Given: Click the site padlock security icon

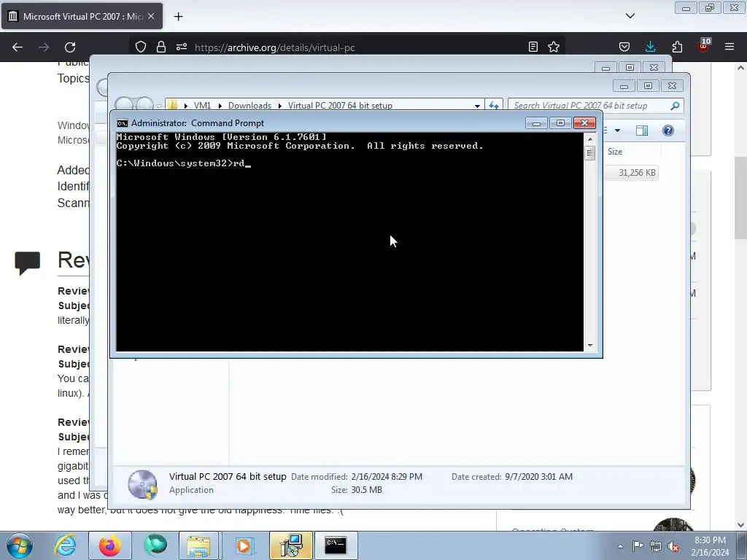Looking at the screenshot, I should pyautogui.click(x=161, y=47).
